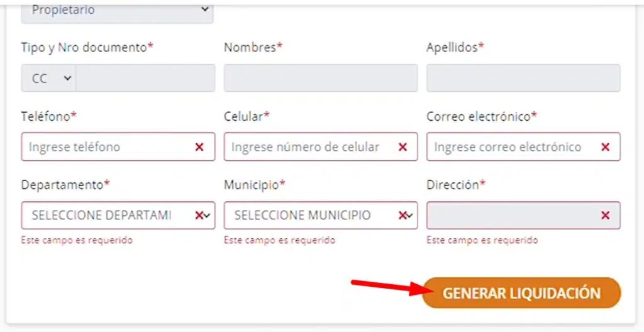
Task: Click the red X icon in Departamento dropdown
Action: [199, 215]
